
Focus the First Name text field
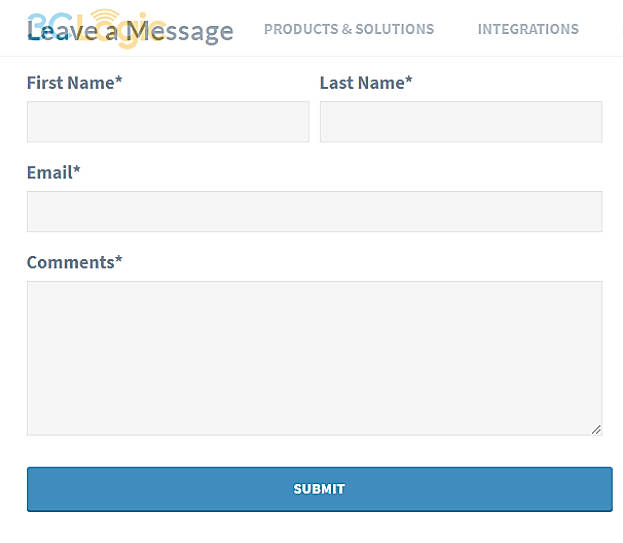click(x=168, y=122)
